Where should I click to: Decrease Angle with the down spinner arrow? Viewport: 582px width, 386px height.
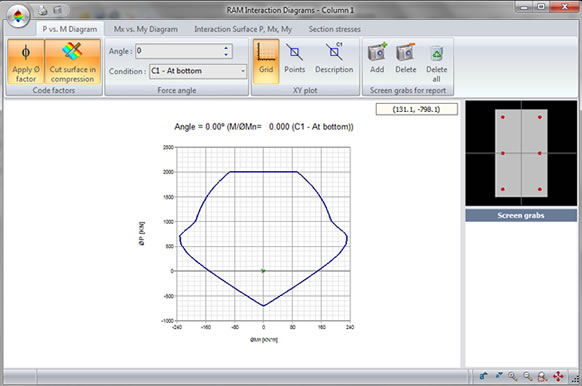pyautogui.click(x=226, y=55)
